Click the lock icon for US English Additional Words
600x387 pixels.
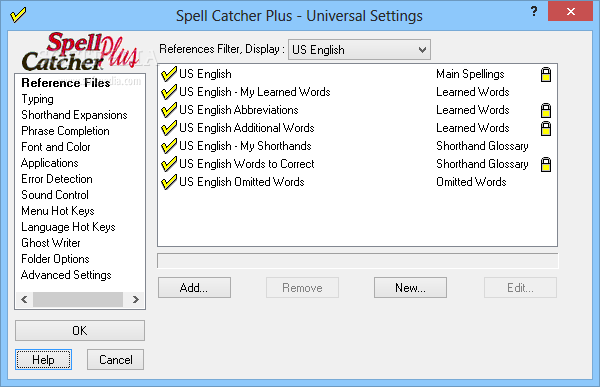[546, 128]
